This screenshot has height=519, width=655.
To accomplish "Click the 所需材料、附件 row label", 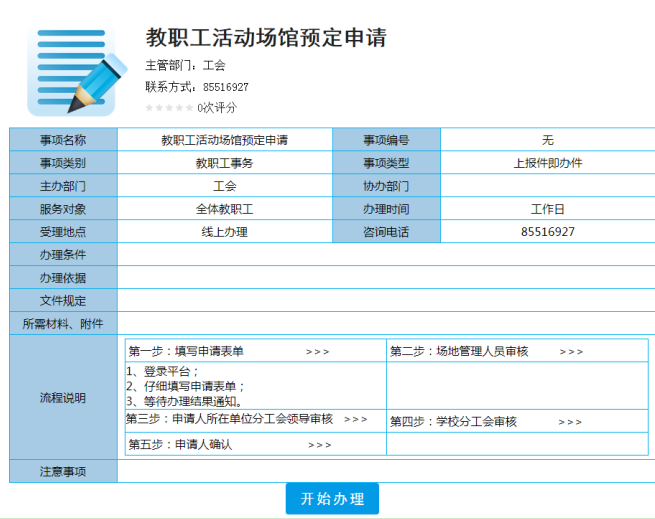I will pos(63,324).
